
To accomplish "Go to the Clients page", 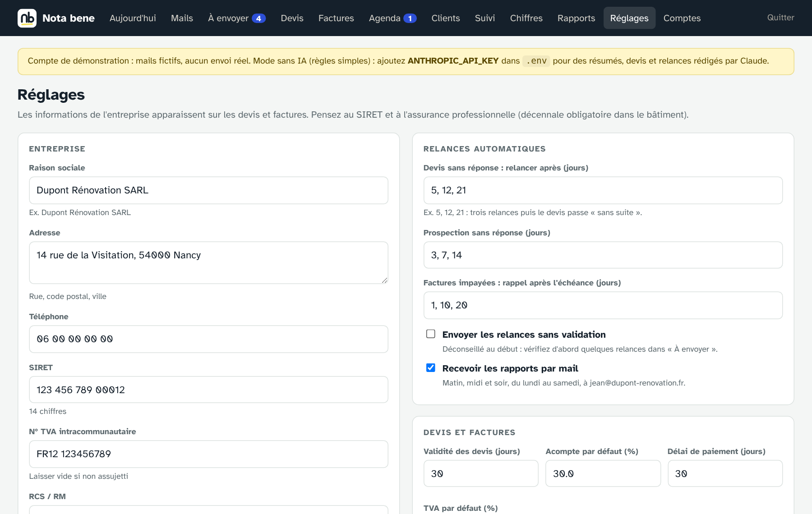I will 446,18.
